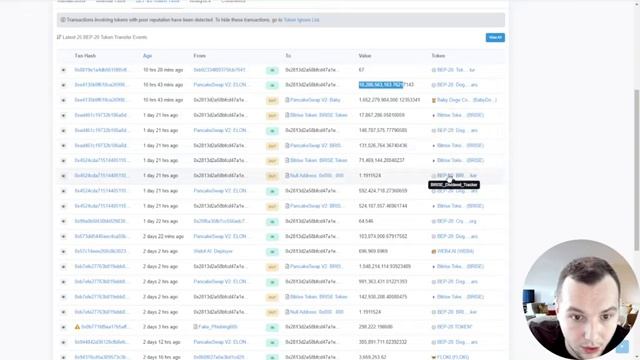Click the IN badge on the value 67 row

click(x=272, y=70)
